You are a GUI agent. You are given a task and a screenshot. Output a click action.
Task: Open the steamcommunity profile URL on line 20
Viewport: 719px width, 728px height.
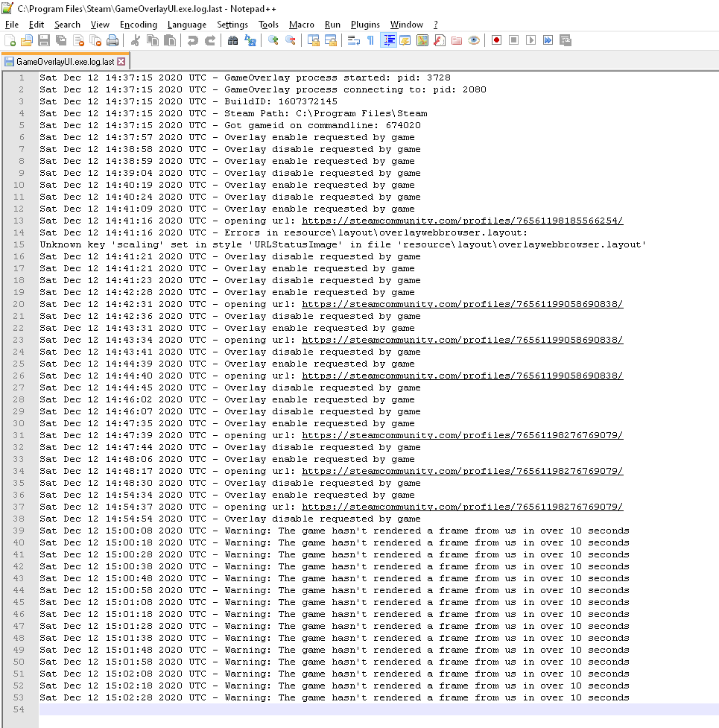tap(462, 304)
